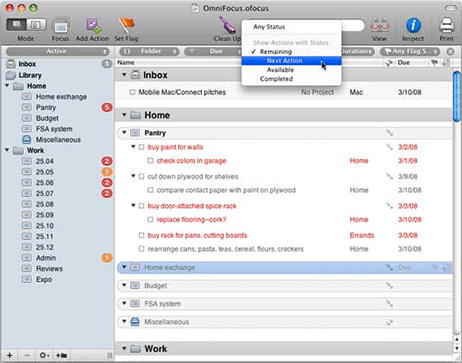Collapse the Inbox section in outline
The width and height of the screenshot is (462, 363).
point(124,75)
